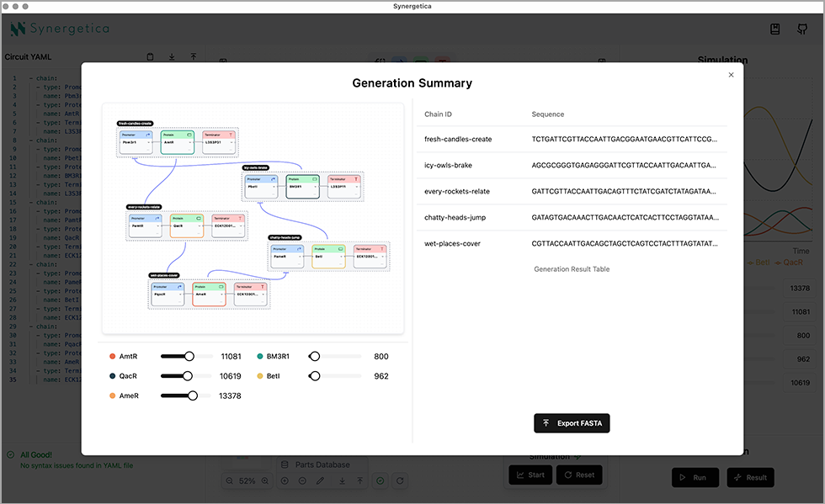This screenshot has width=825, height=504.
Task: Click the sequence starting with TCTGATTCGTTACC
Action: click(x=625, y=140)
